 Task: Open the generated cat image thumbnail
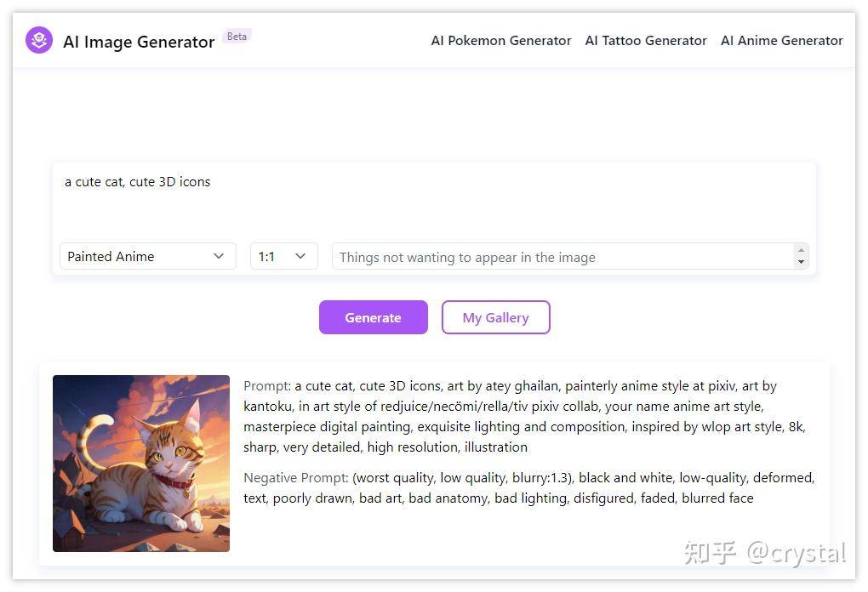pos(141,464)
